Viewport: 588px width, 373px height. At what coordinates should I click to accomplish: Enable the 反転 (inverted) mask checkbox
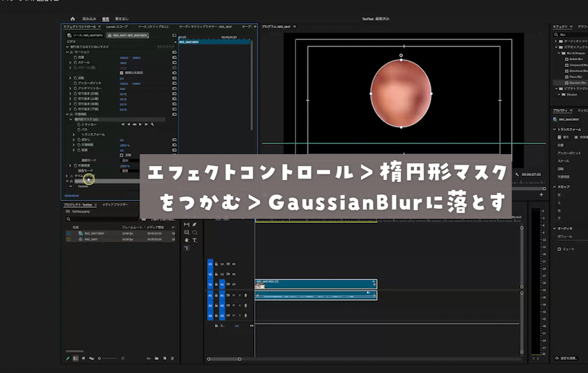[121, 155]
